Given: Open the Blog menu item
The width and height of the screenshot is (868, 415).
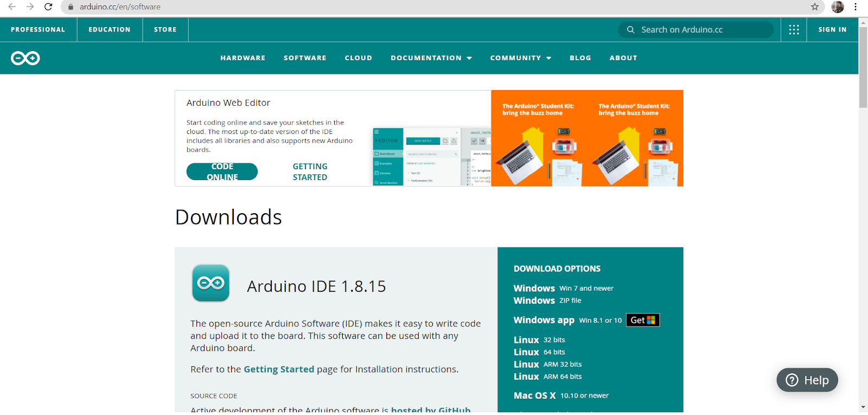Looking at the screenshot, I should [580, 58].
